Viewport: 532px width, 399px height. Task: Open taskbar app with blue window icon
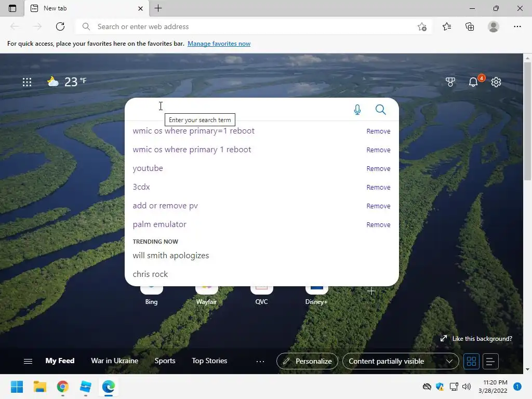pos(86,387)
